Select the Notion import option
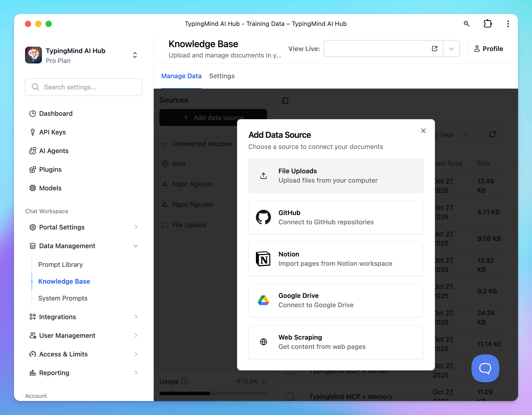The width and height of the screenshot is (532, 415). [x=336, y=259]
